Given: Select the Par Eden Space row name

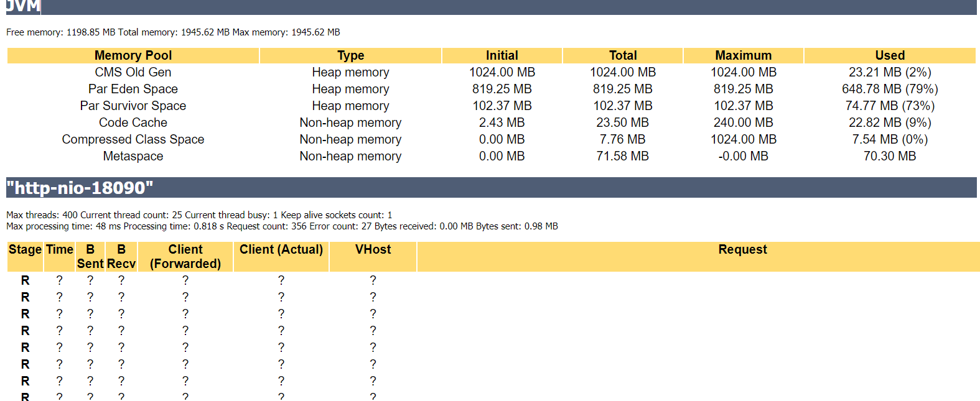Looking at the screenshot, I should coord(133,89).
